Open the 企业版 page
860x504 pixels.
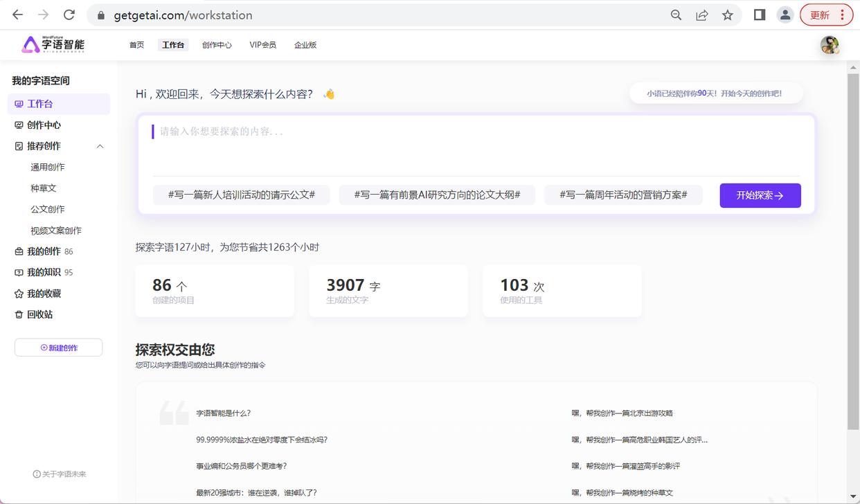(305, 44)
